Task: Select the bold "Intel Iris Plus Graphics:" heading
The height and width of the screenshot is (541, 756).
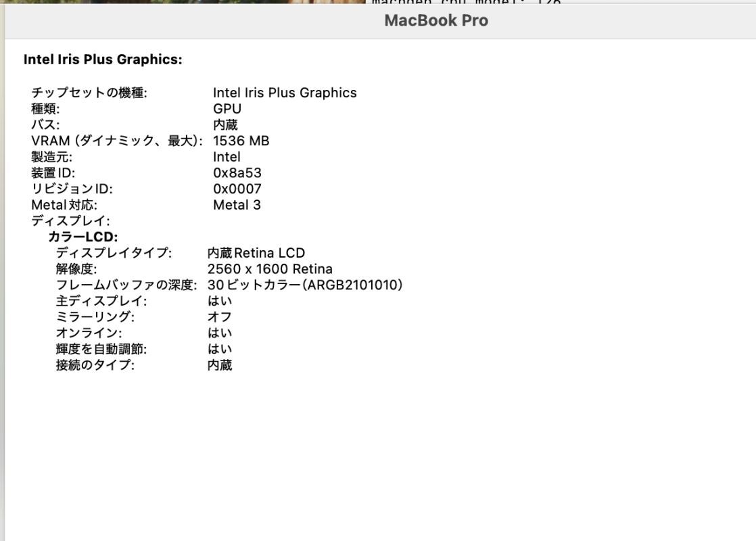Action: (x=103, y=60)
